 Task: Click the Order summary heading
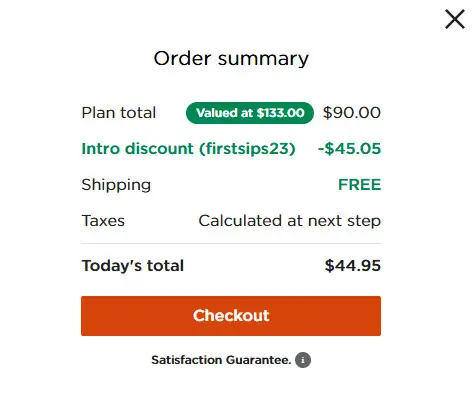(231, 59)
